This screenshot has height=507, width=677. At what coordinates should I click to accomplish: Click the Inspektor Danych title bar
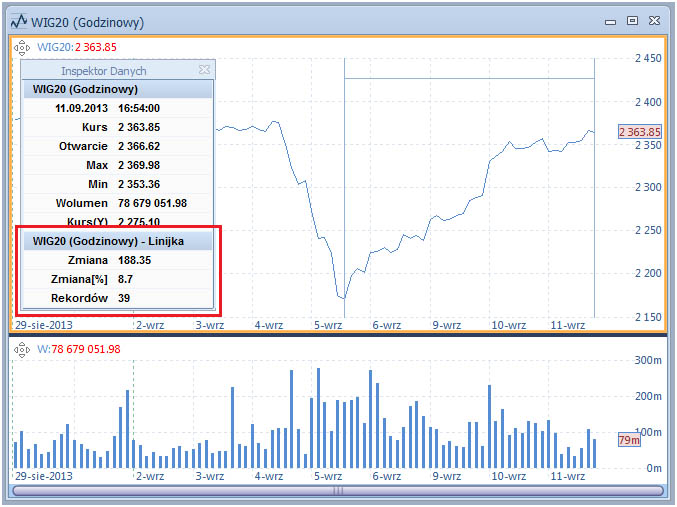[117, 70]
